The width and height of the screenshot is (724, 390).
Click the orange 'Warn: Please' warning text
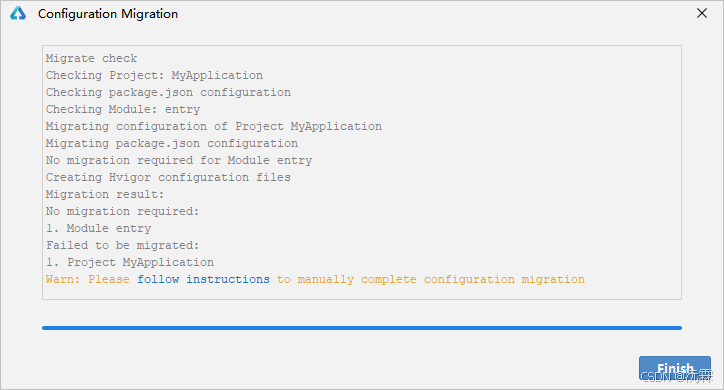tap(87, 279)
